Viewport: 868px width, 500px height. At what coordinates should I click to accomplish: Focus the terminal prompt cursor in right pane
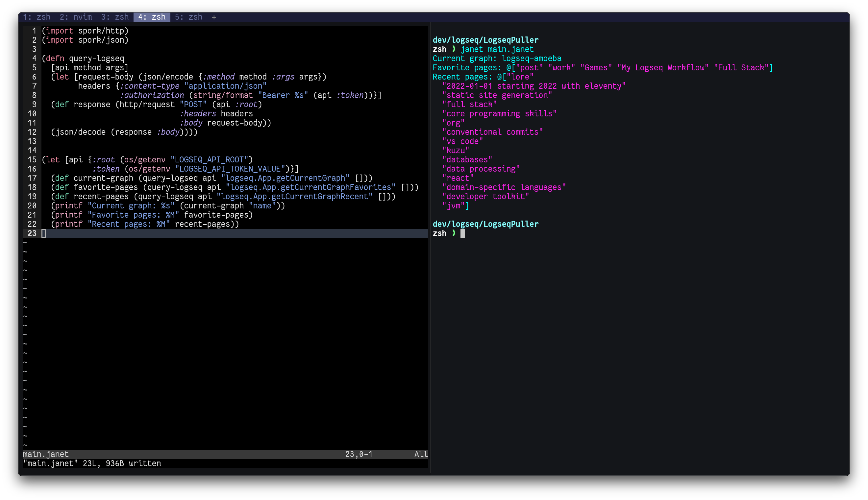[463, 233]
